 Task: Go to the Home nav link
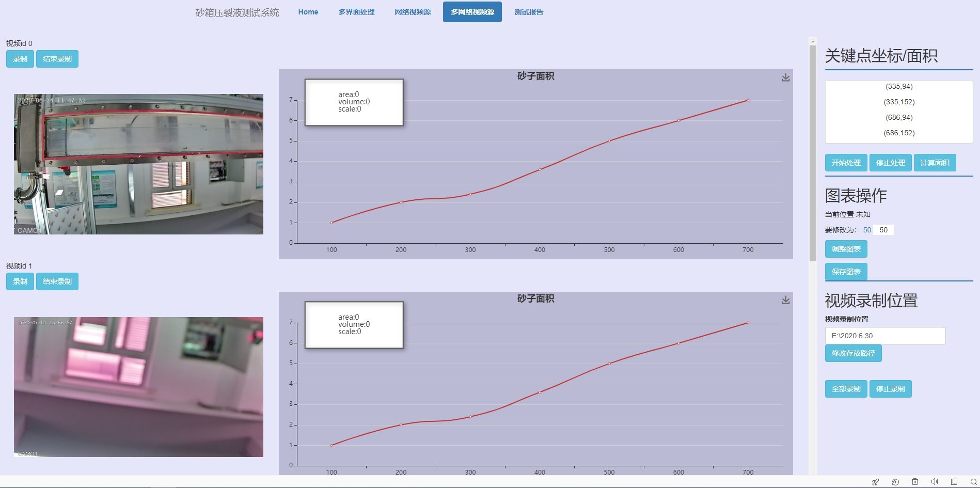pos(308,12)
